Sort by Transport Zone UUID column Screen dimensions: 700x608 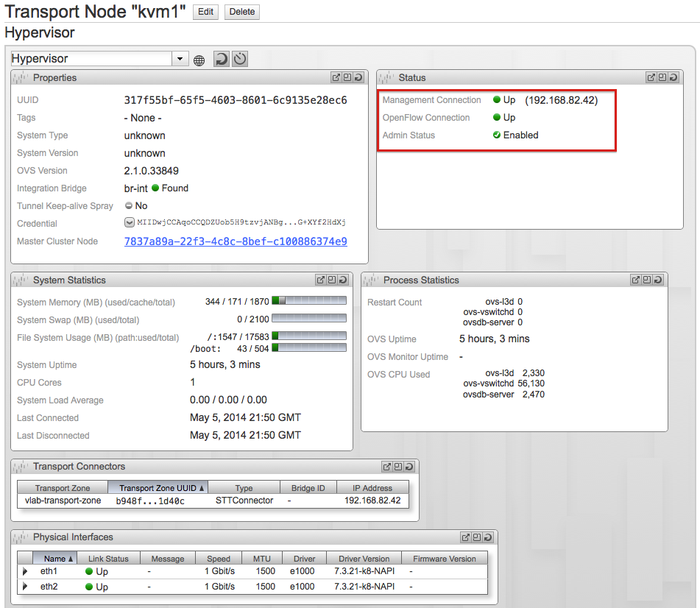click(x=162, y=488)
